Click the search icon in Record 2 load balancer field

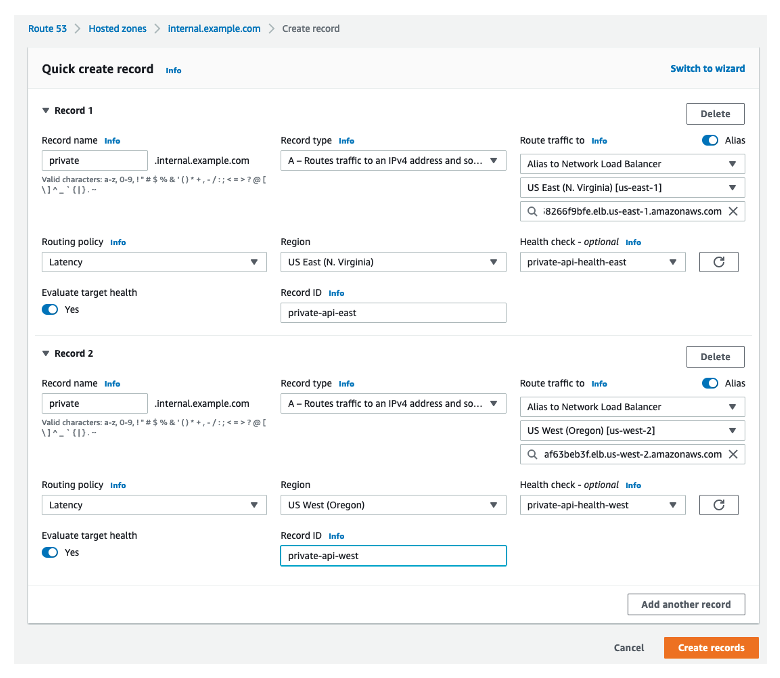coord(533,455)
